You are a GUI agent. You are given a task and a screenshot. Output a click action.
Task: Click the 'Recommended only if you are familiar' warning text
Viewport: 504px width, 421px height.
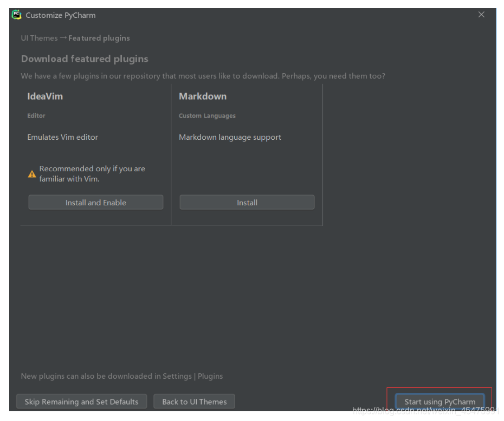[x=92, y=174]
